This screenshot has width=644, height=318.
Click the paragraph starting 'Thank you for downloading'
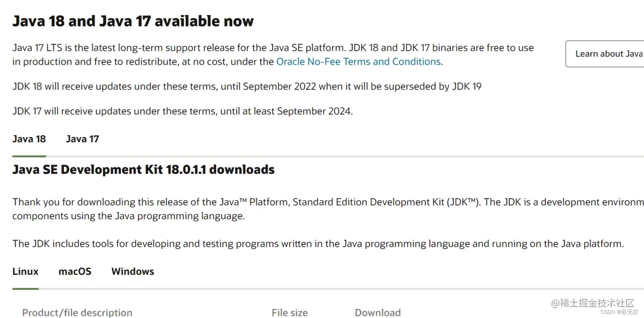(x=328, y=209)
